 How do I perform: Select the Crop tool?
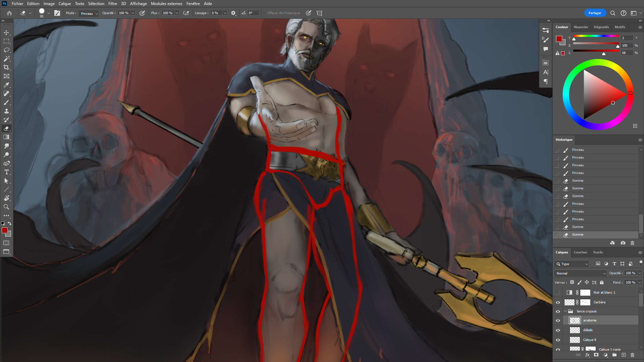click(x=6, y=67)
